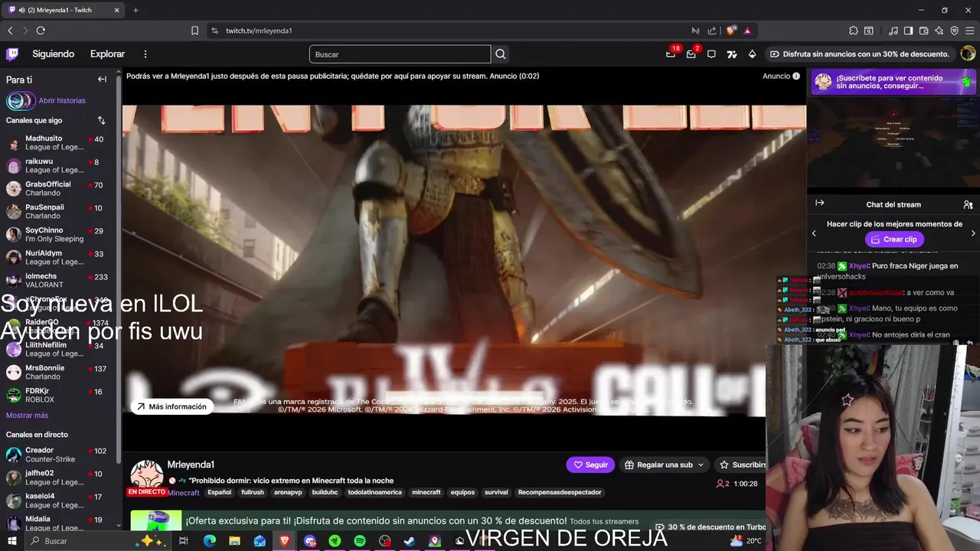Open the whispers chat bubble icon
980x551 pixels.
pos(711,54)
